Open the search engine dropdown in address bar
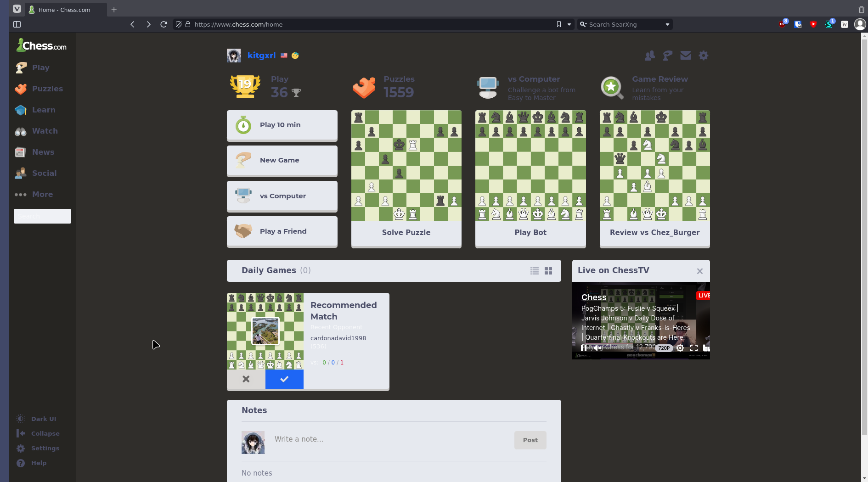Image resolution: width=868 pixels, height=482 pixels. click(583, 24)
